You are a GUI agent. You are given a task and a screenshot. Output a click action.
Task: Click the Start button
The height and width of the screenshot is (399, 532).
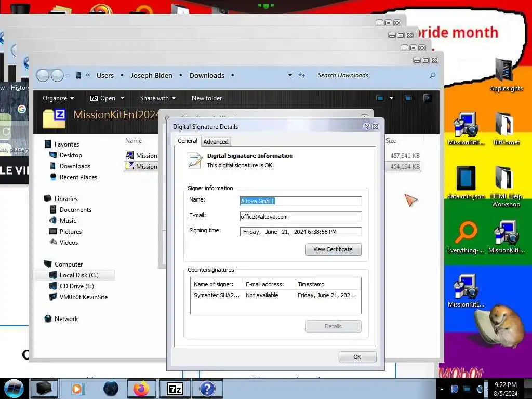point(14,389)
